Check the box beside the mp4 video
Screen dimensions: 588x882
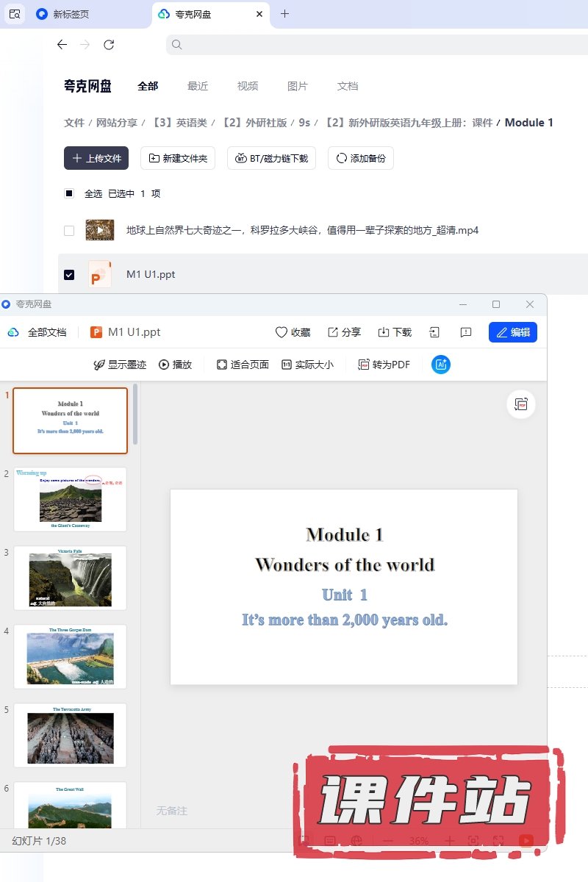coord(69,231)
